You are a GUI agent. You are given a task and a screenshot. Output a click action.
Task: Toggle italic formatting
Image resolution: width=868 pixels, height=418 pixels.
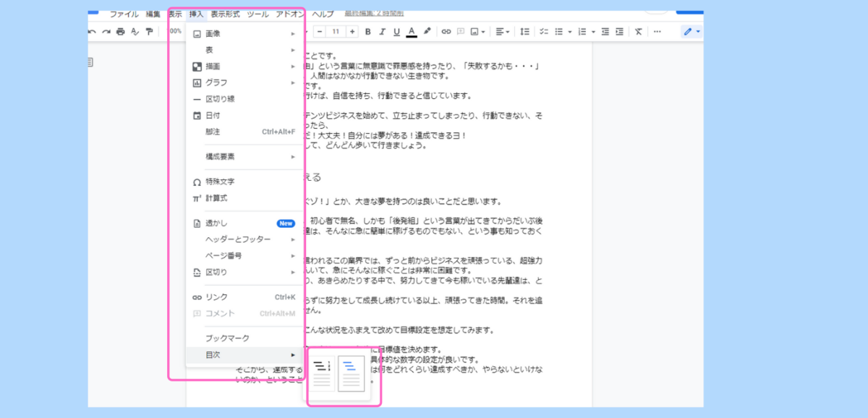(x=382, y=32)
